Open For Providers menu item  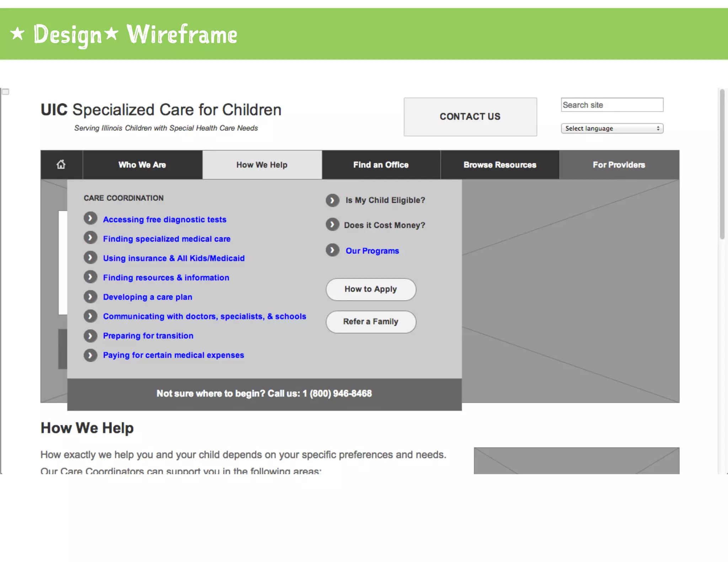(x=619, y=165)
